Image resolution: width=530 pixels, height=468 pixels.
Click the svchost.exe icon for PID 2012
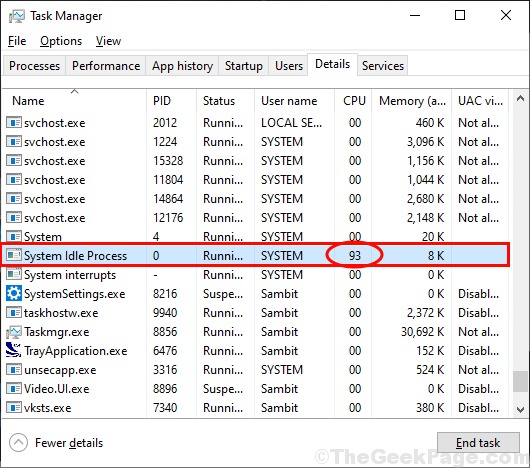(x=14, y=123)
